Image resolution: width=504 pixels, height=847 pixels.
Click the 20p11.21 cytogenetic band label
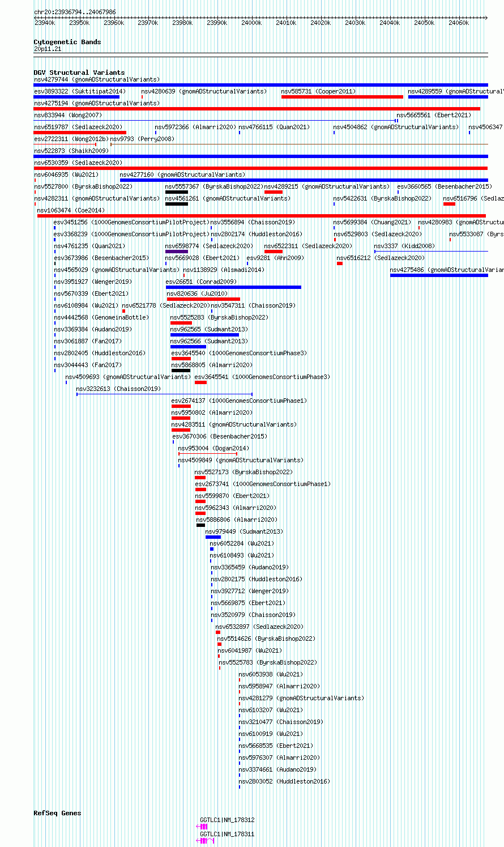click(48, 49)
